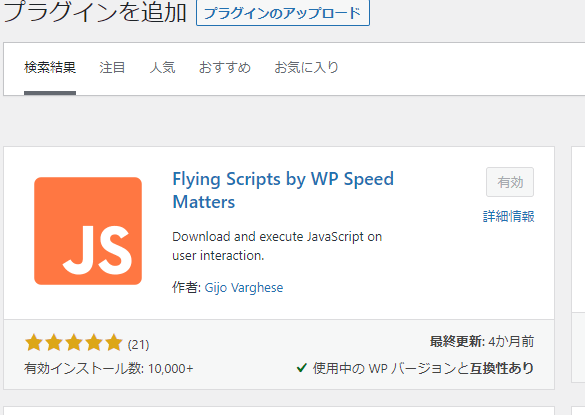585x415 pixels.
Task: Click the five-star rating for Flying Scripts
Action: (74, 343)
